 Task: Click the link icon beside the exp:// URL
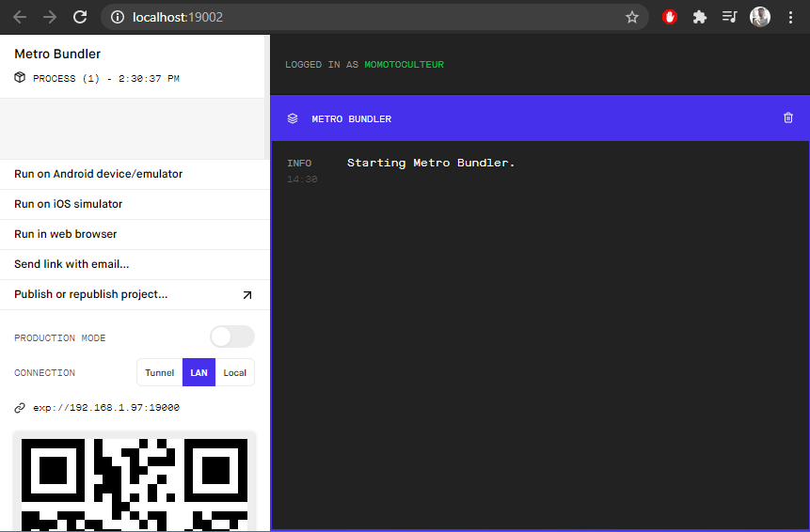[x=20, y=408]
